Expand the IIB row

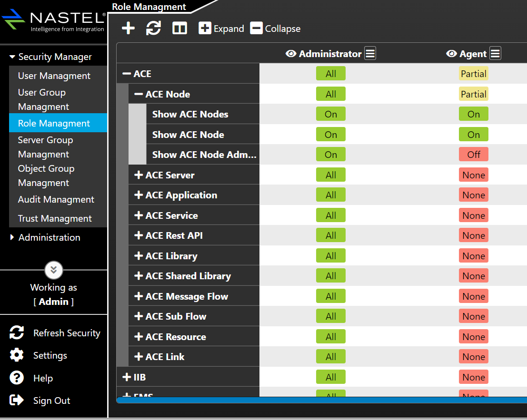[x=127, y=377]
